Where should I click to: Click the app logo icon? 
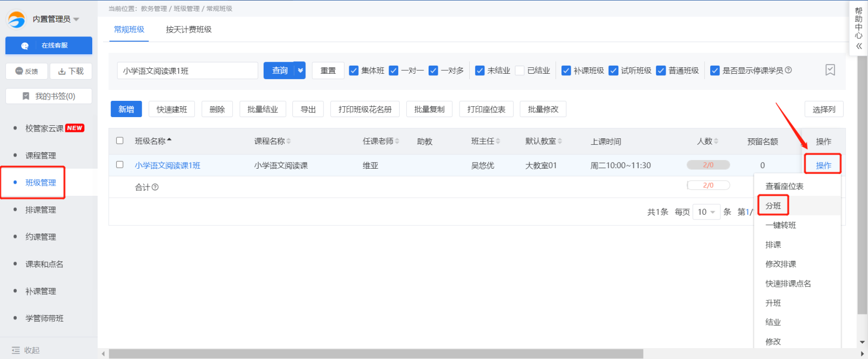[x=16, y=20]
